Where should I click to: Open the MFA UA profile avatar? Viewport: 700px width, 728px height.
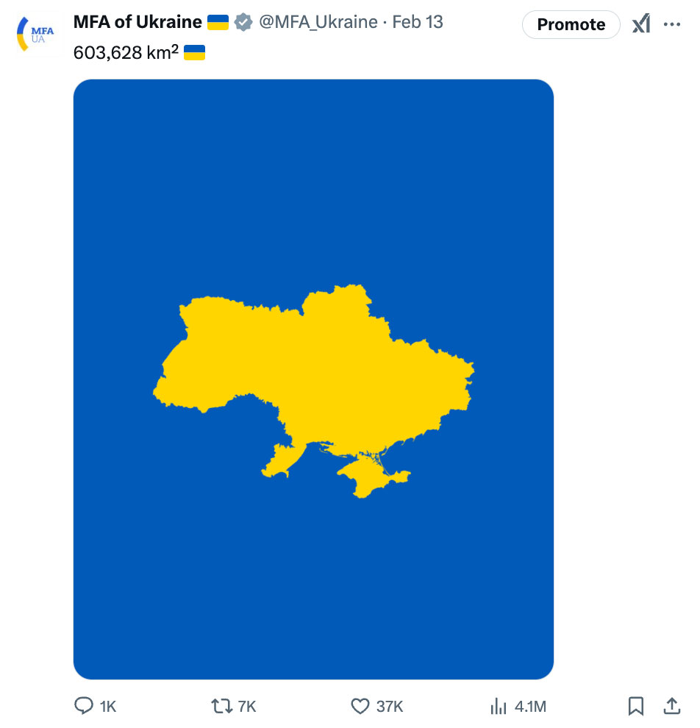[35, 35]
